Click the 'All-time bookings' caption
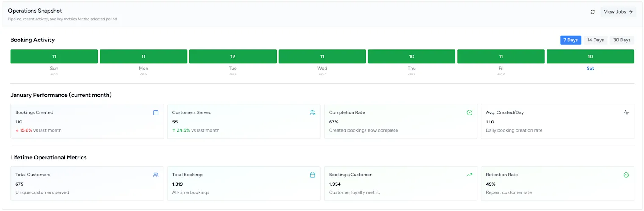Screen dimensions: 644x211 coord(191,192)
